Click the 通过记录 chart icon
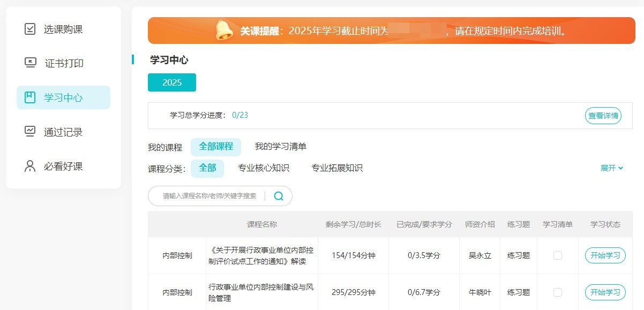Viewport: 644px width, 310px height. [31, 132]
